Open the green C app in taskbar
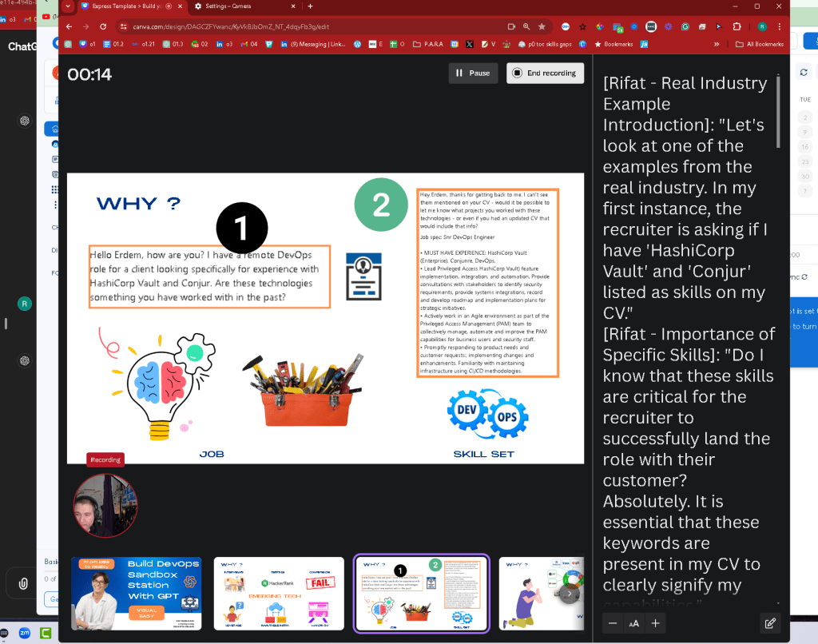 (x=46, y=633)
